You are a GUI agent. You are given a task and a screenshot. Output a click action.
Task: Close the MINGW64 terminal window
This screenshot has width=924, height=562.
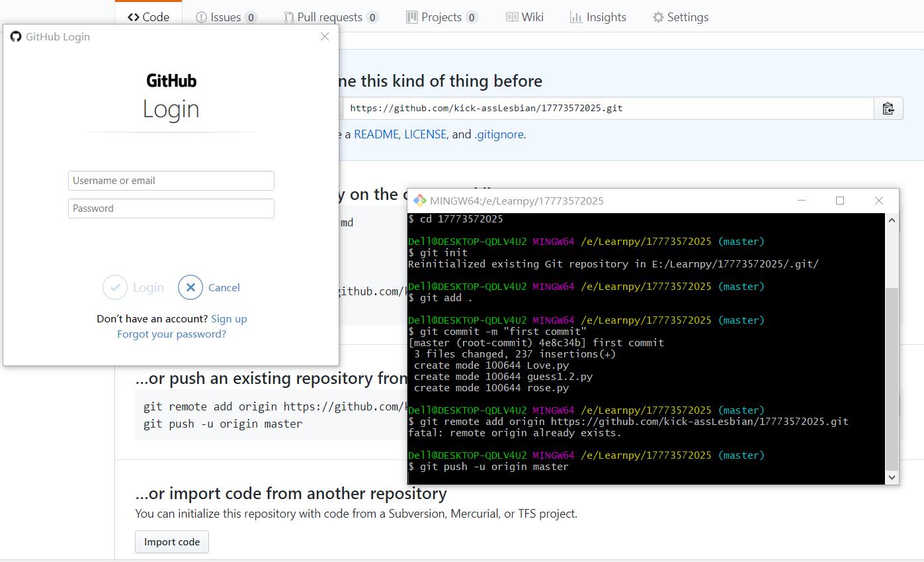tap(879, 201)
